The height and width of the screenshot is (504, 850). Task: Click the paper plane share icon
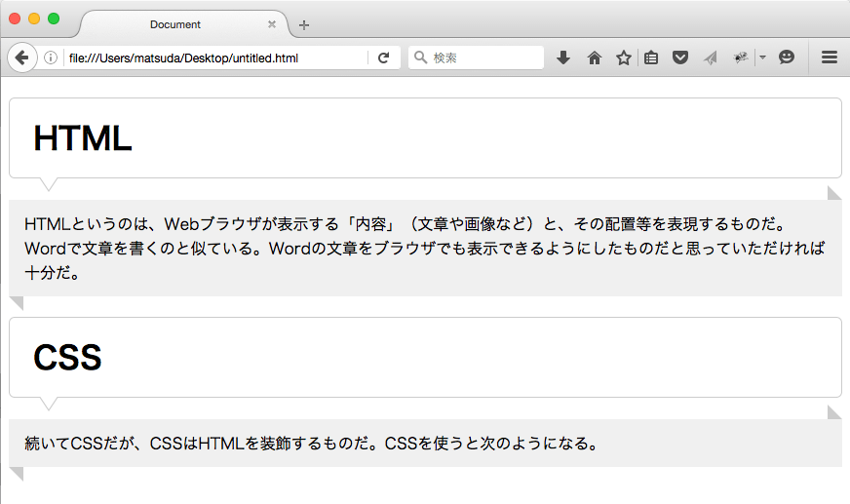click(711, 58)
